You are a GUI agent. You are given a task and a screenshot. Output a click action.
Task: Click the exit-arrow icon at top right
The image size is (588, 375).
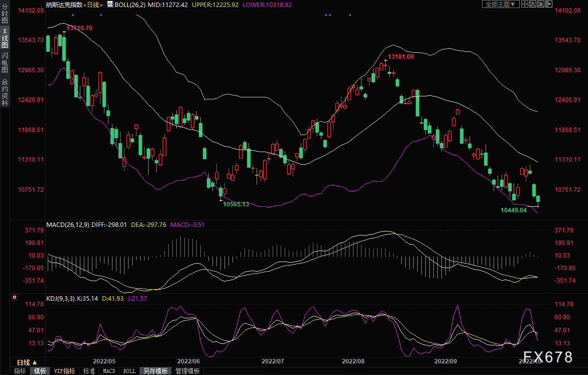point(549,4)
